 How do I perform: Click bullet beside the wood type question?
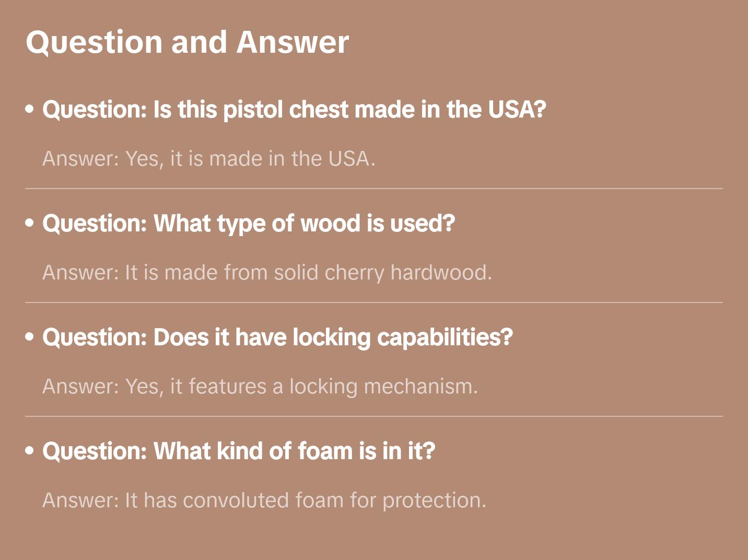(30, 224)
